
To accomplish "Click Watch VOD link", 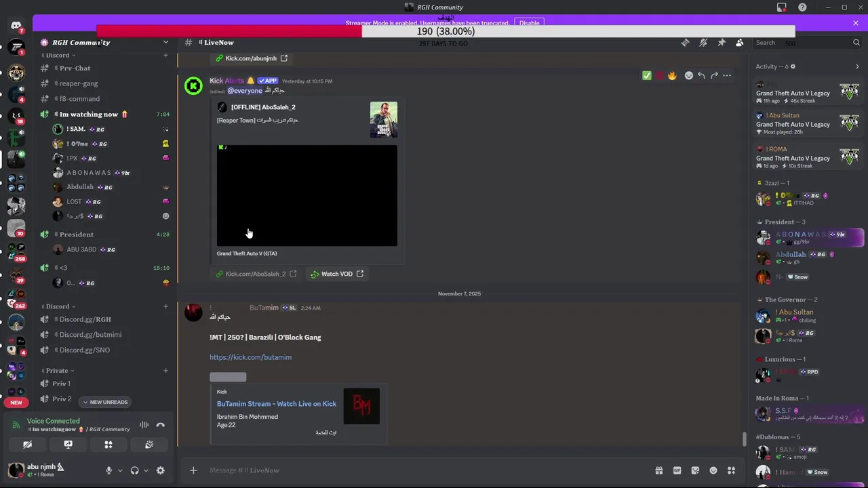I will point(337,274).
